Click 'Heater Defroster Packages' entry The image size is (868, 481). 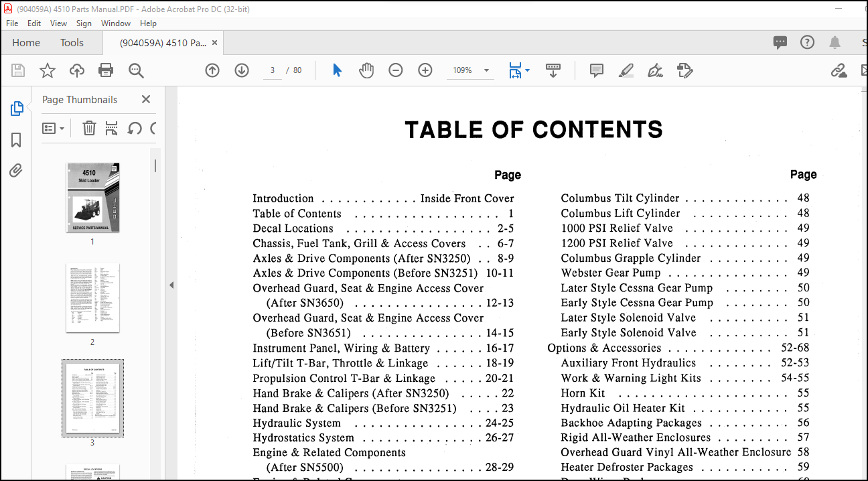(627, 468)
